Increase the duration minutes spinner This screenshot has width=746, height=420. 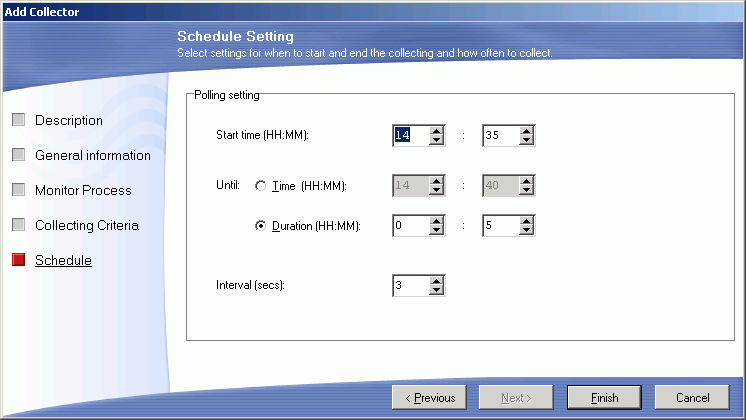[527, 221]
